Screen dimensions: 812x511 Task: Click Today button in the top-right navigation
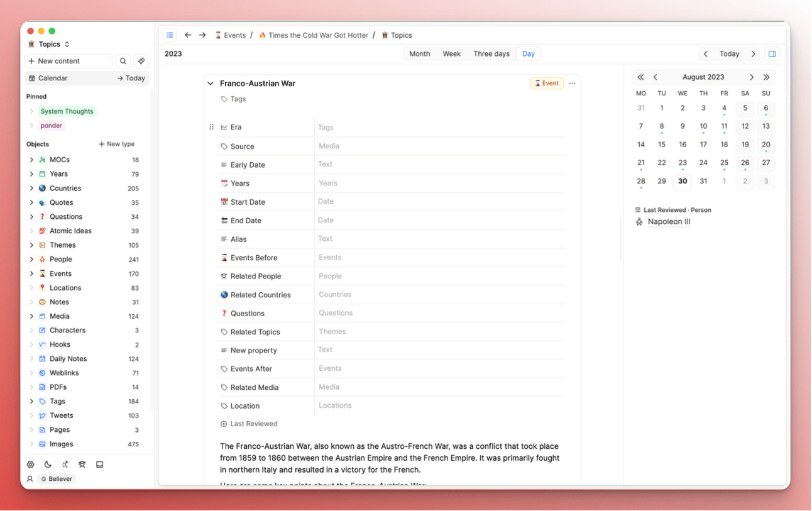730,54
